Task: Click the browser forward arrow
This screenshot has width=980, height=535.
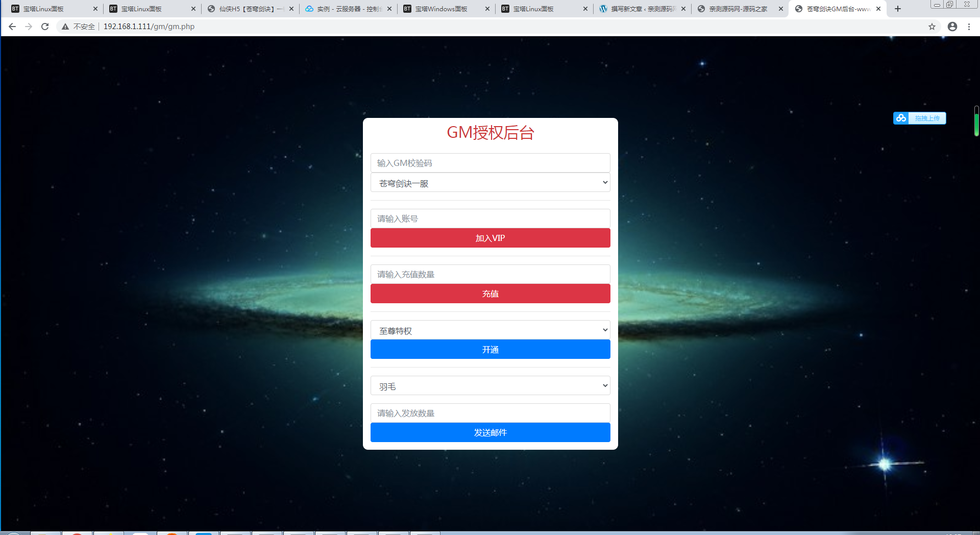Action: coord(29,27)
